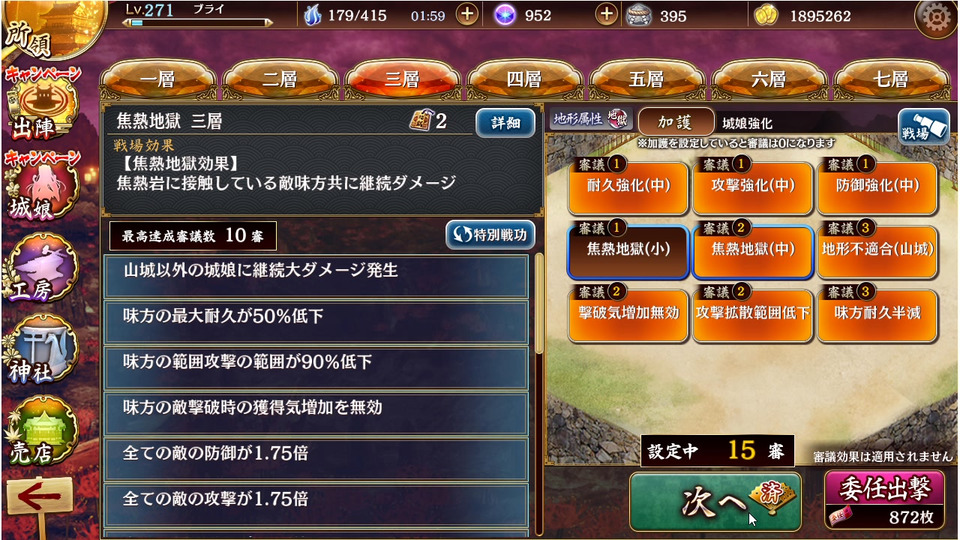The height and width of the screenshot is (540, 960).
Task: Open the 戦場 battlefield telescope icon
Action: (923, 126)
